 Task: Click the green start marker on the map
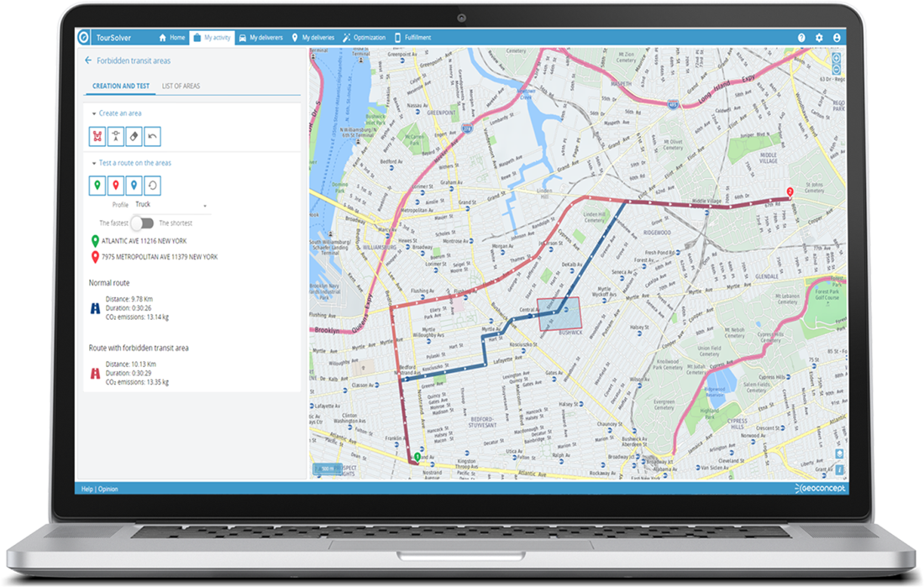point(417,456)
